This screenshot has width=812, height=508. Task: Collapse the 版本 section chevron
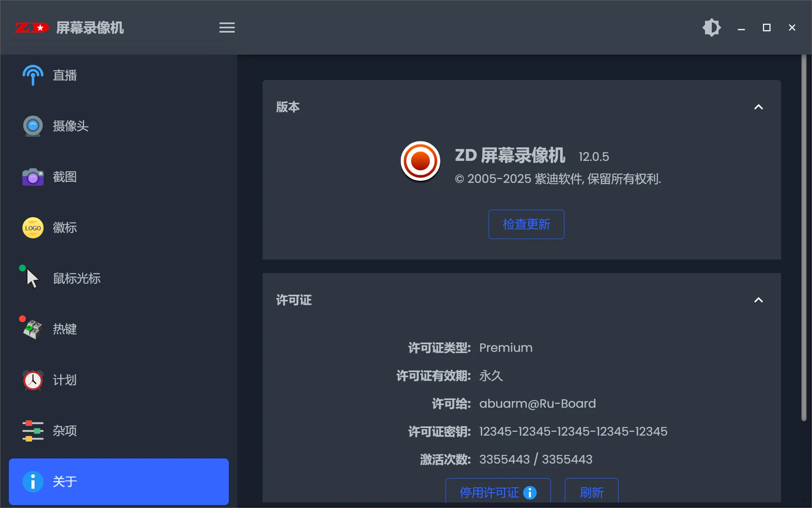[x=758, y=107]
